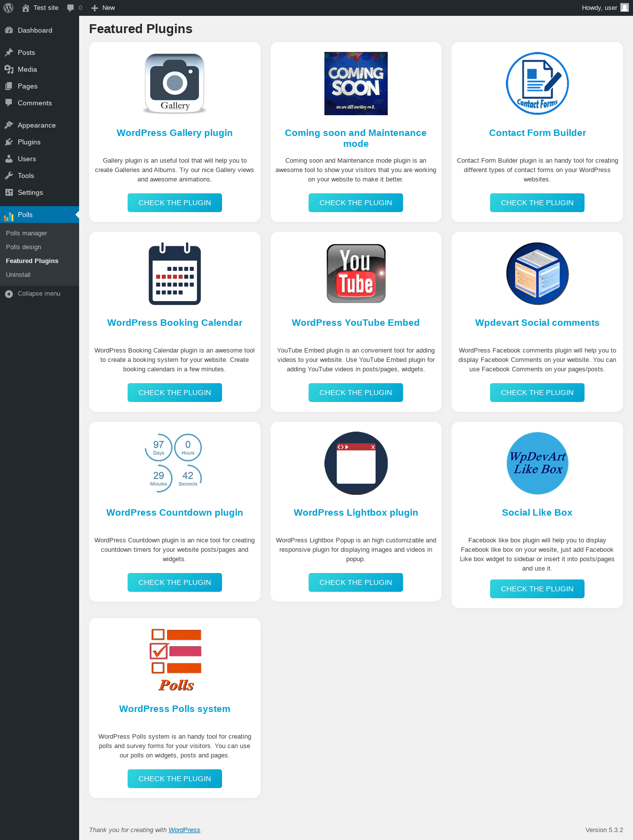Click the Collapse menu arrow icon
The width and height of the screenshot is (633, 840).
pos(9,294)
